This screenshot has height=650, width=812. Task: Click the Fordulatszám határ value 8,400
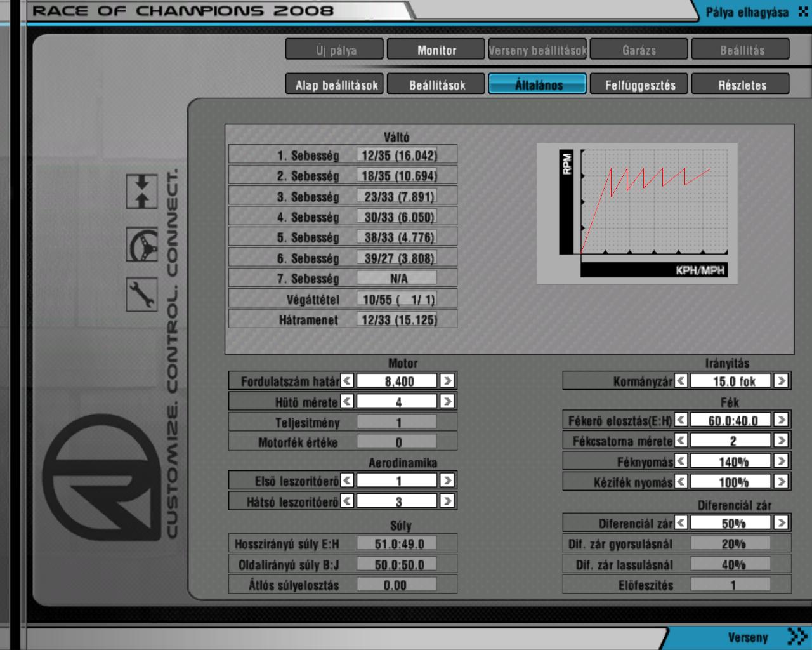pos(397,381)
